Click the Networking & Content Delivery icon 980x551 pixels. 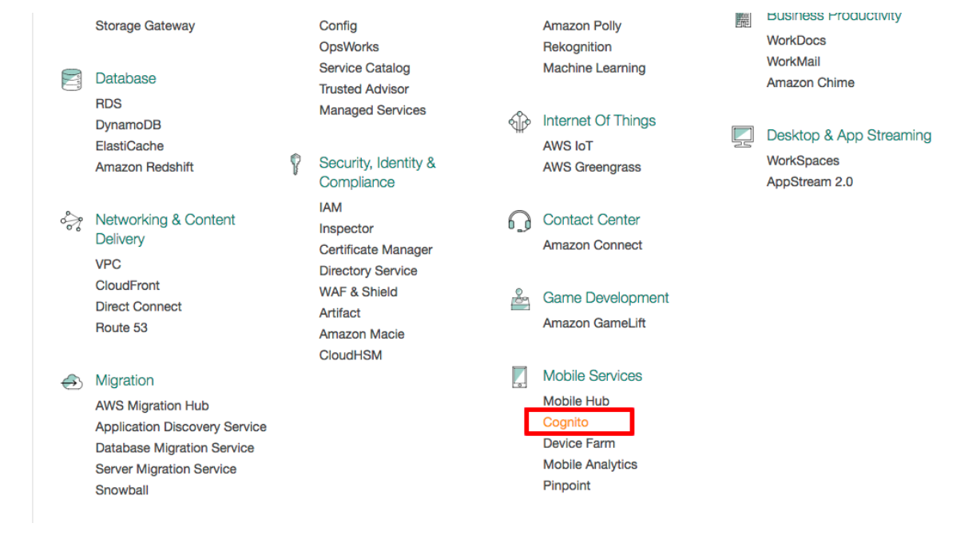[72, 221]
